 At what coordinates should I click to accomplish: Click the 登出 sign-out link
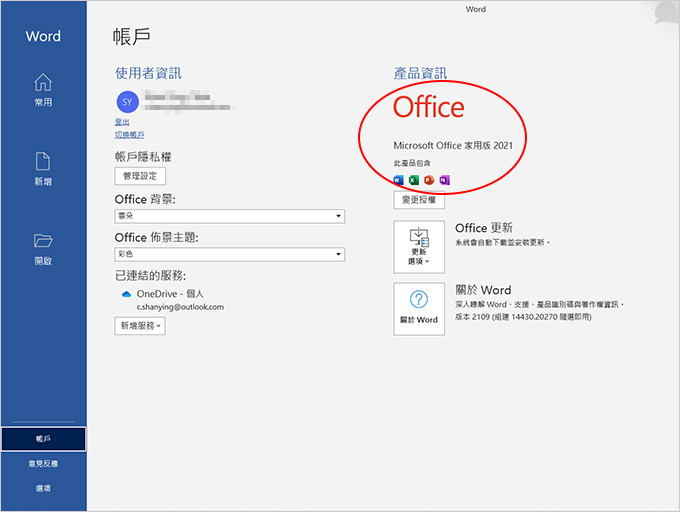coord(122,122)
